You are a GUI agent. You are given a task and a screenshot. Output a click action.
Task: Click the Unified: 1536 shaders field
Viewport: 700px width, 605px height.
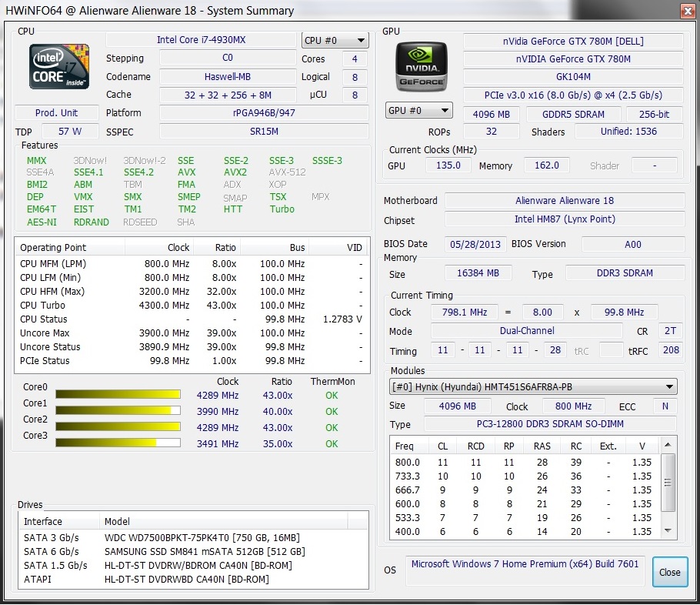(628, 132)
